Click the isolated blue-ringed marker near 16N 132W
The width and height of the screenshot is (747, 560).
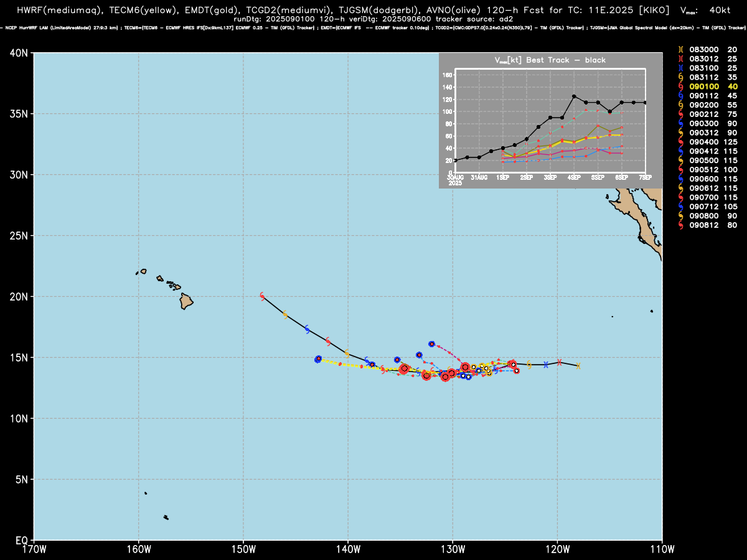431,344
